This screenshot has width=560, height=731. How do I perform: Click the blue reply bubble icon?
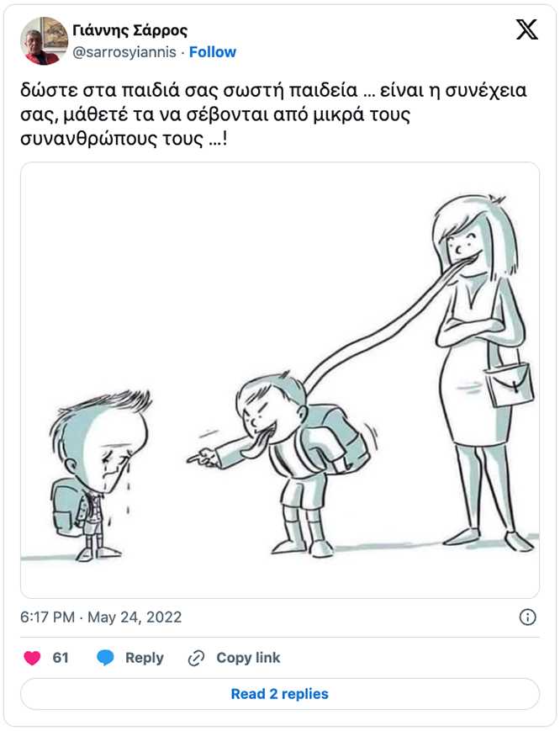(105, 658)
